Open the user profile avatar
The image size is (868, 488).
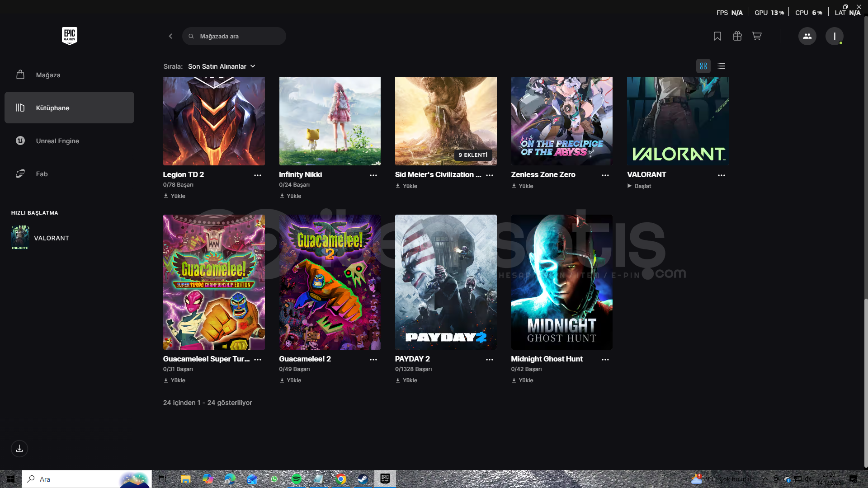coord(834,36)
